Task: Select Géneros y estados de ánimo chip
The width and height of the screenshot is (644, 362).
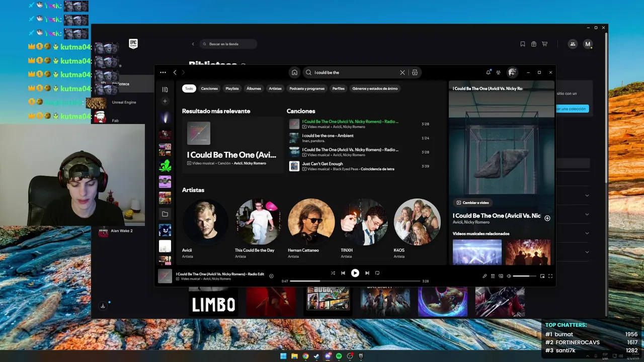Action: coord(375,88)
